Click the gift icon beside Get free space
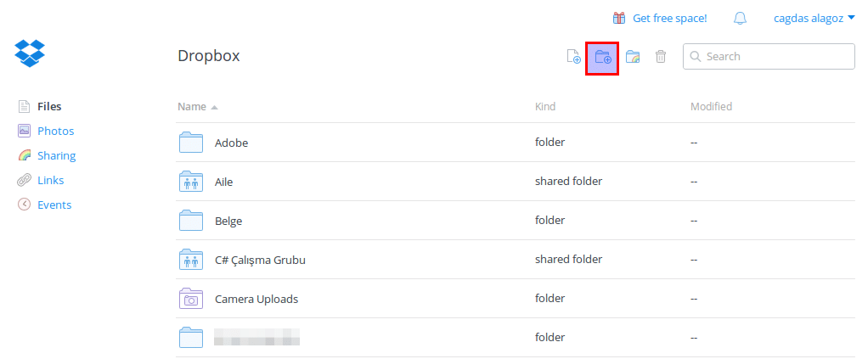This screenshot has height=359, width=868. click(619, 19)
